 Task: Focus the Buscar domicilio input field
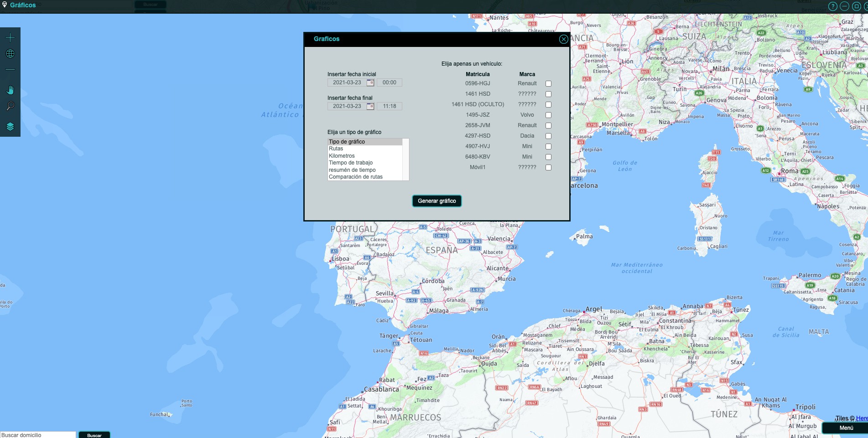[x=38, y=435]
